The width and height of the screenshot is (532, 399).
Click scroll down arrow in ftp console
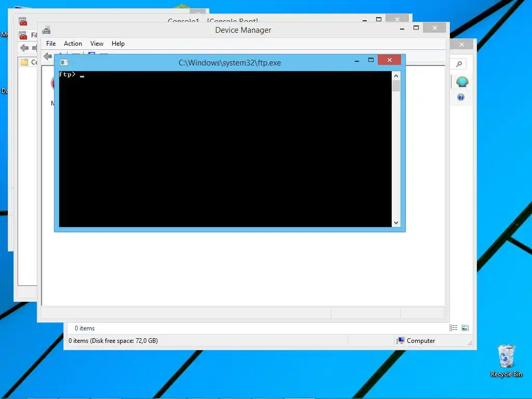[396, 222]
